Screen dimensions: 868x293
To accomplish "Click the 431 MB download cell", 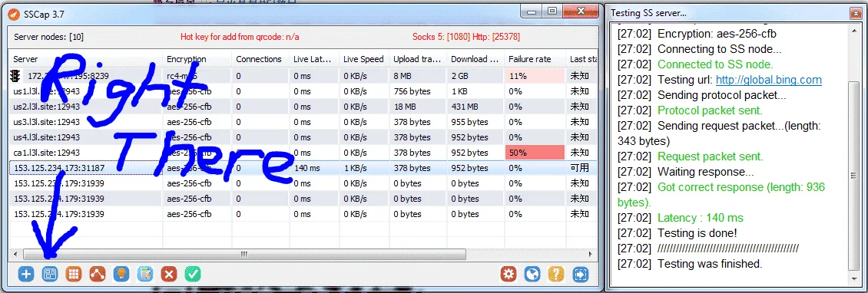I will [x=475, y=107].
